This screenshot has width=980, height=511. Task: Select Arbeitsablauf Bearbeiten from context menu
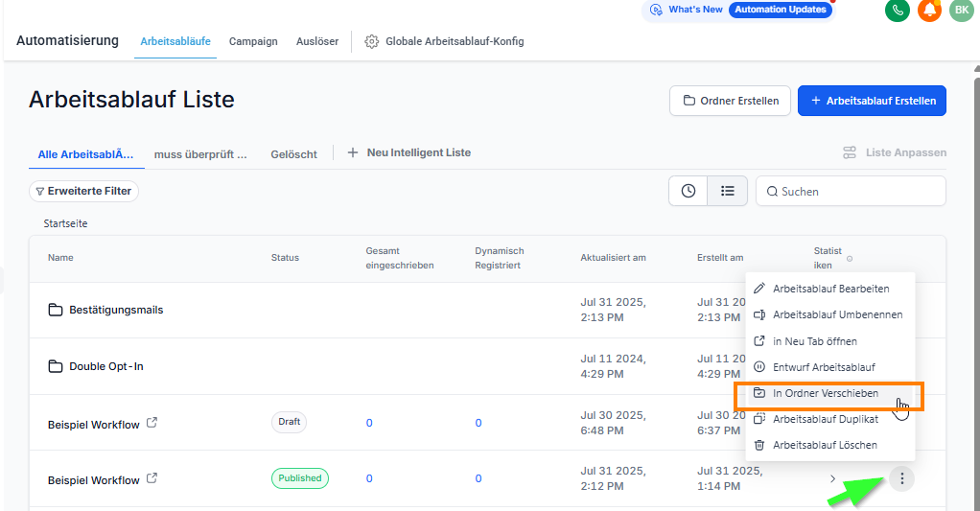tap(830, 289)
